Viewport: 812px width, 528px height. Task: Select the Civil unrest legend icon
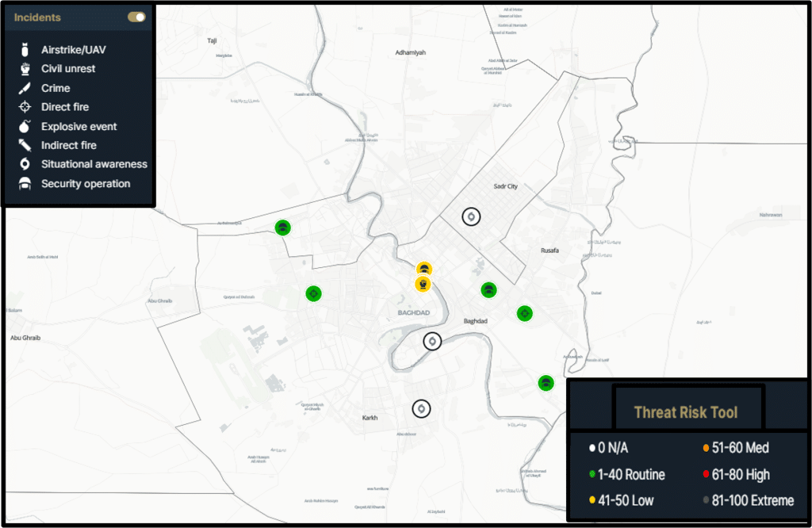[25, 69]
